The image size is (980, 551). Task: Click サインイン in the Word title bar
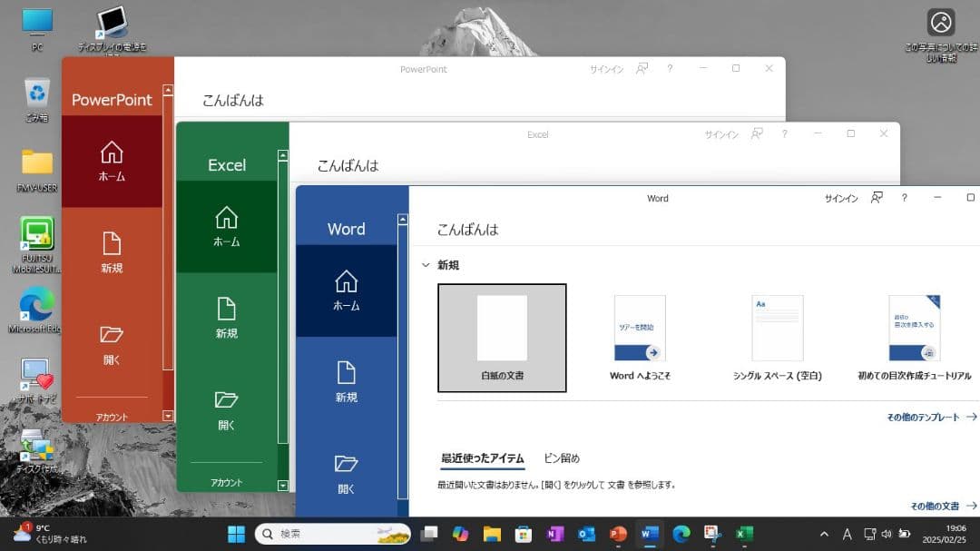click(x=841, y=198)
